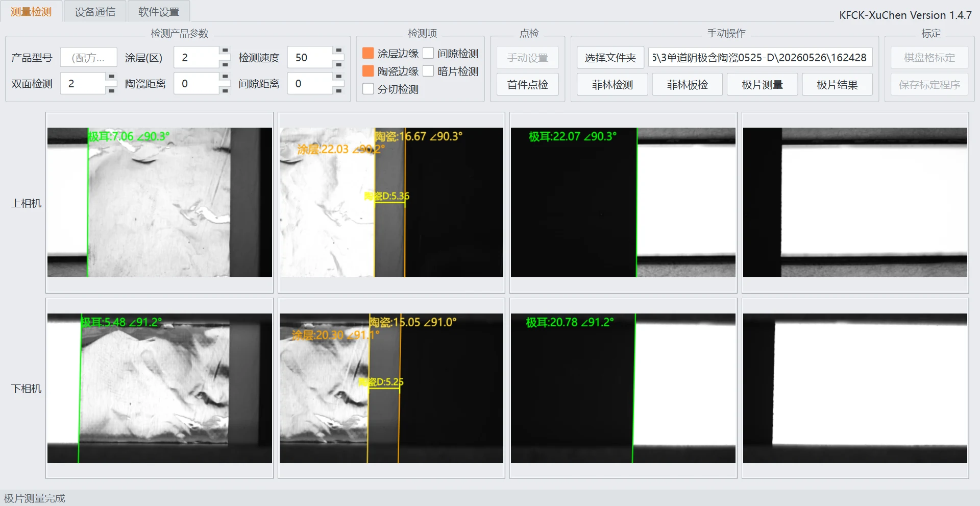View upper camera image labeled 极耳:22.07
The image size is (980, 506).
point(623,202)
